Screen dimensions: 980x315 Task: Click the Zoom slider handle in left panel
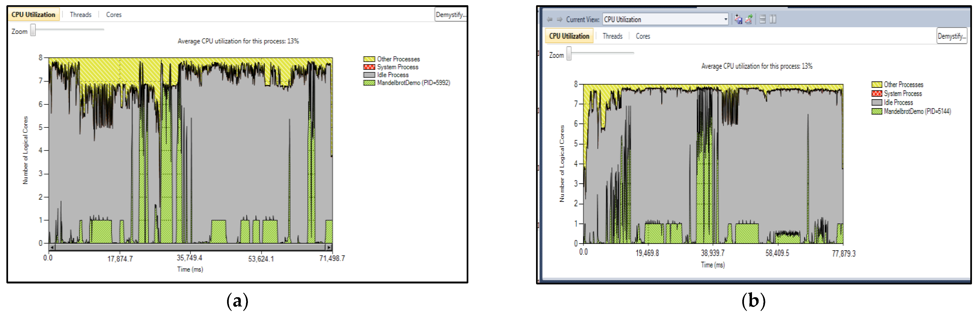click(33, 30)
